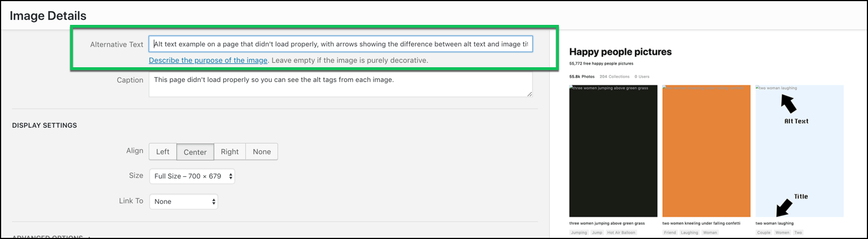
Task: Click the Hot Air Balloon tag
Action: (621, 232)
